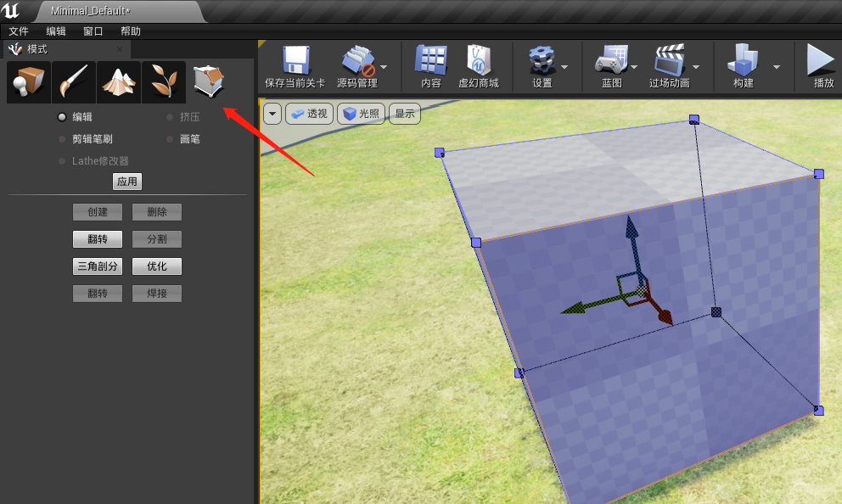Expand 过场动画 dropdown arrow
Viewport: 842px width, 504px height.
[x=696, y=67]
